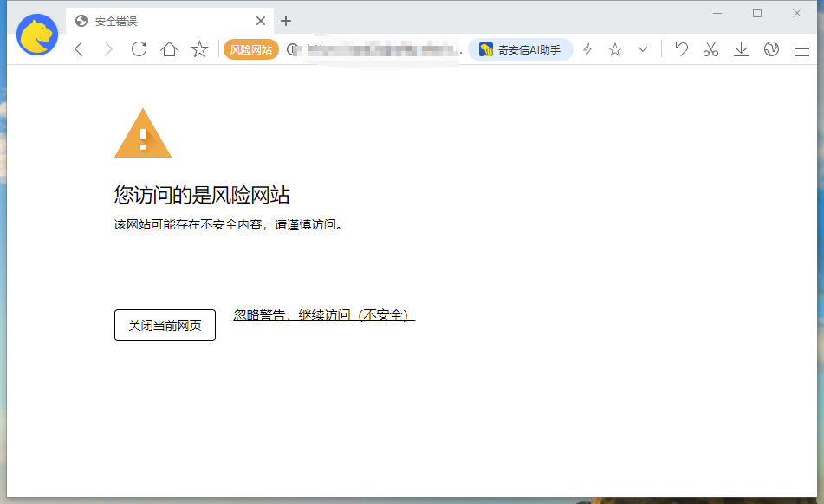Screen dimensions: 824x504
Task: Click the home button on toolbar
Action: [x=168, y=49]
